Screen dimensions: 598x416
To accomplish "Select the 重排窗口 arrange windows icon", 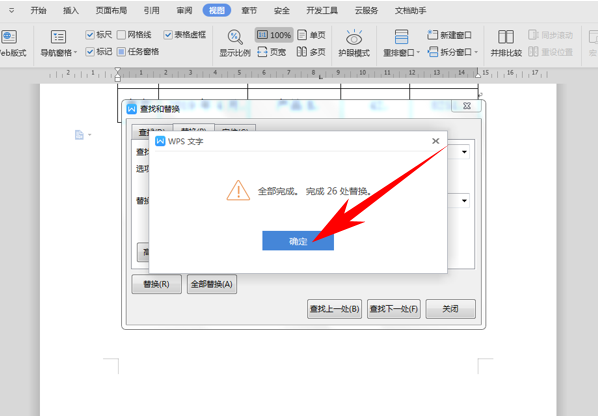I will coord(401,37).
